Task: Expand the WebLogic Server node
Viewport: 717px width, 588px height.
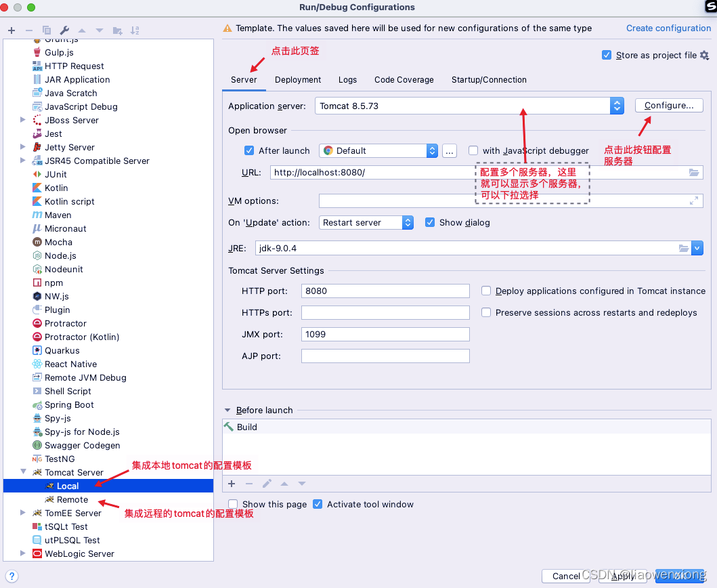Action: (23, 553)
